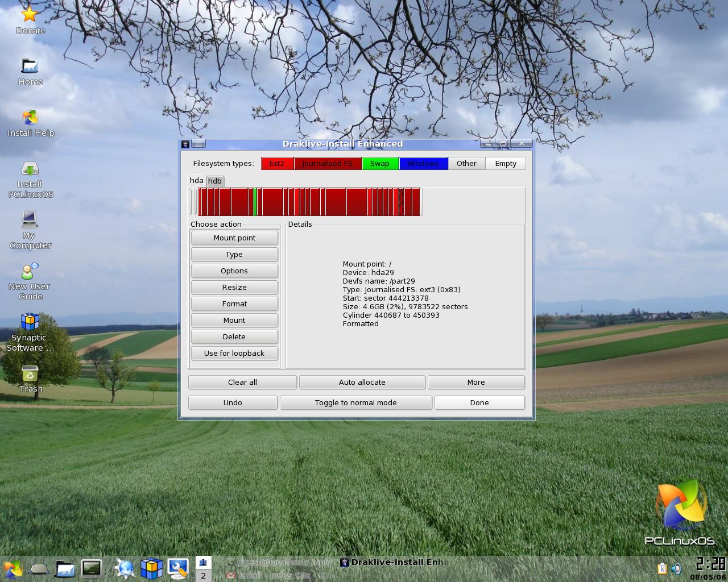The width and height of the screenshot is (728, 582).
Task: Open the Klipper clipboard tray icon
Action: coord(662,569)
